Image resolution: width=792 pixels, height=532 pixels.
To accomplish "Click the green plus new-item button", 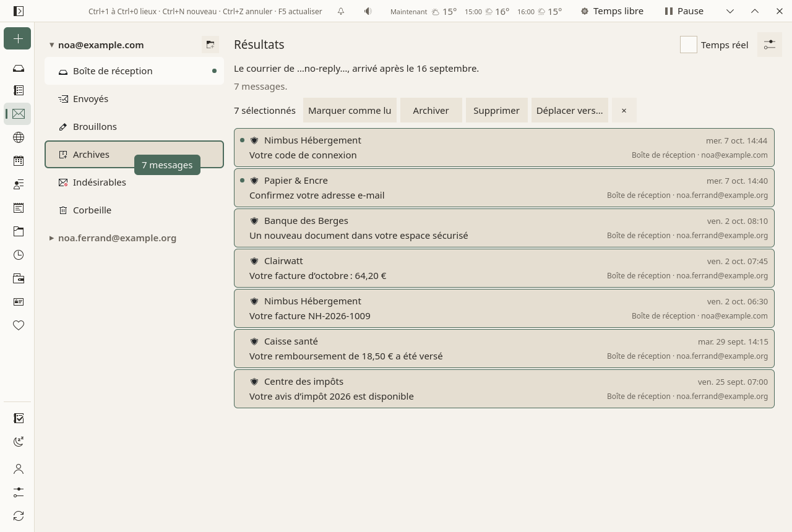I will click(x=17, y=39).
